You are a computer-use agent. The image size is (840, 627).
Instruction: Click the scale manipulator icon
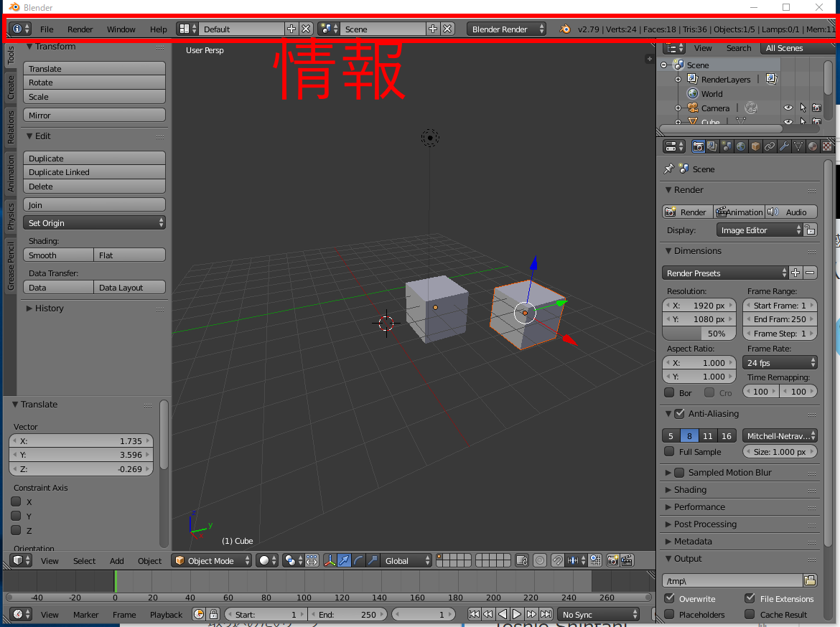tap(373, 560)
